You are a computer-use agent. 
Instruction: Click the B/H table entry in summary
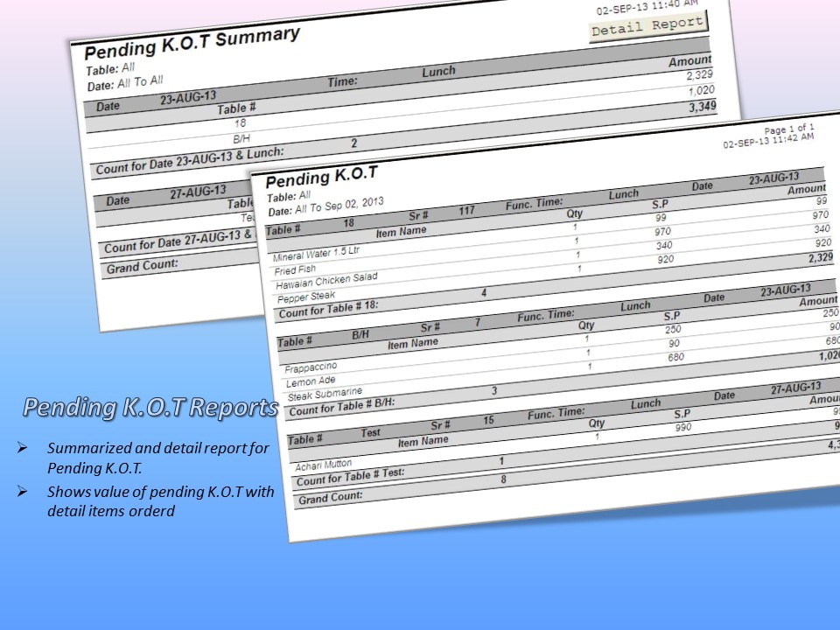[x=241, y=139]
